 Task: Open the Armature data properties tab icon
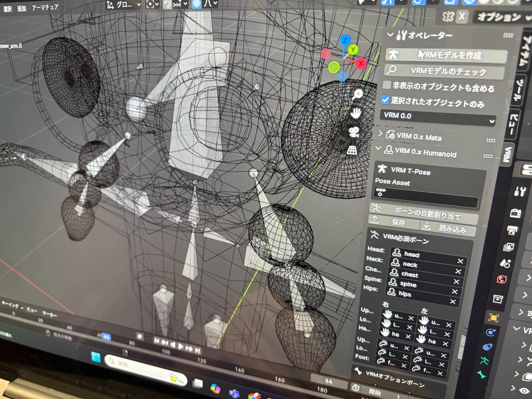tap(485, 361)
